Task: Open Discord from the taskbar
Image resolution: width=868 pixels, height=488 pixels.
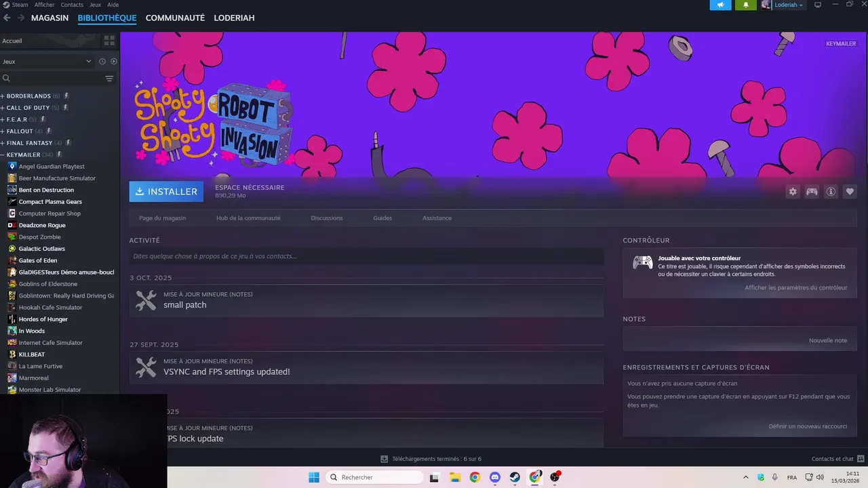Action: click(x=495, y=477)
